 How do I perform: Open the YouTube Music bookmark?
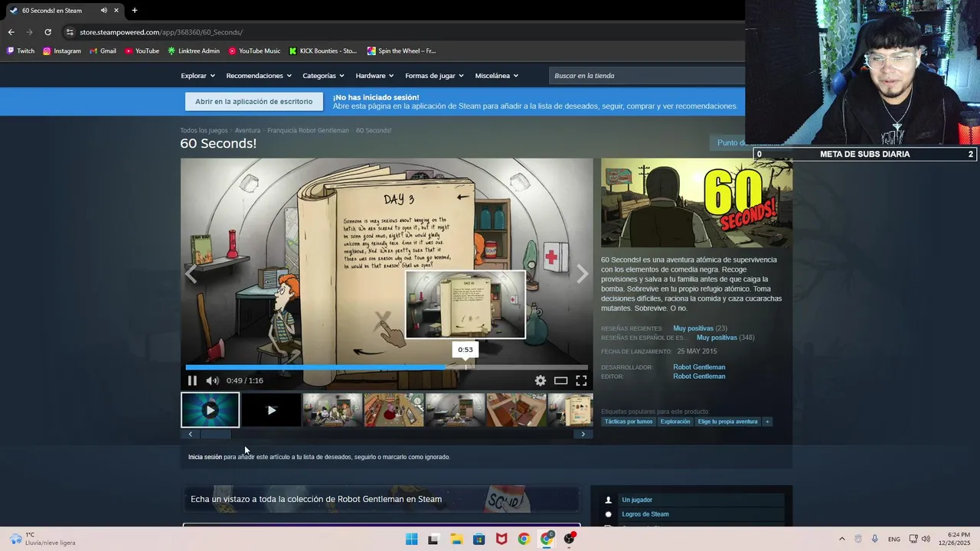click(254, 51)
